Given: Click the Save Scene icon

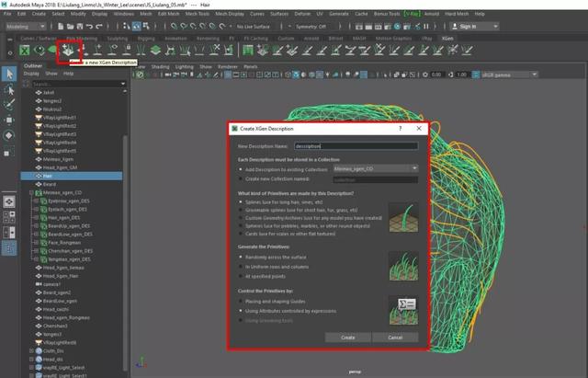Looking at the screenshot, I should point(80,27).
